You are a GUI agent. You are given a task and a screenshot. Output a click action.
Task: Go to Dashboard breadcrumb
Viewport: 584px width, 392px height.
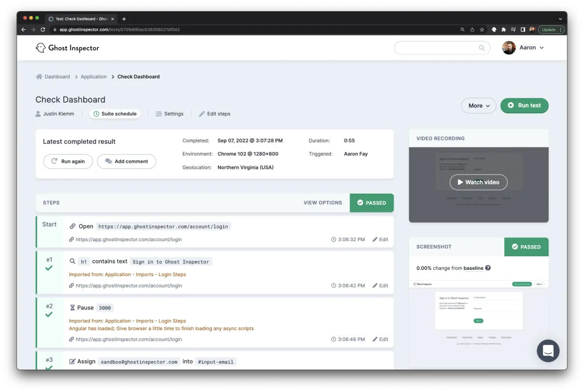[x=57, y=76]
